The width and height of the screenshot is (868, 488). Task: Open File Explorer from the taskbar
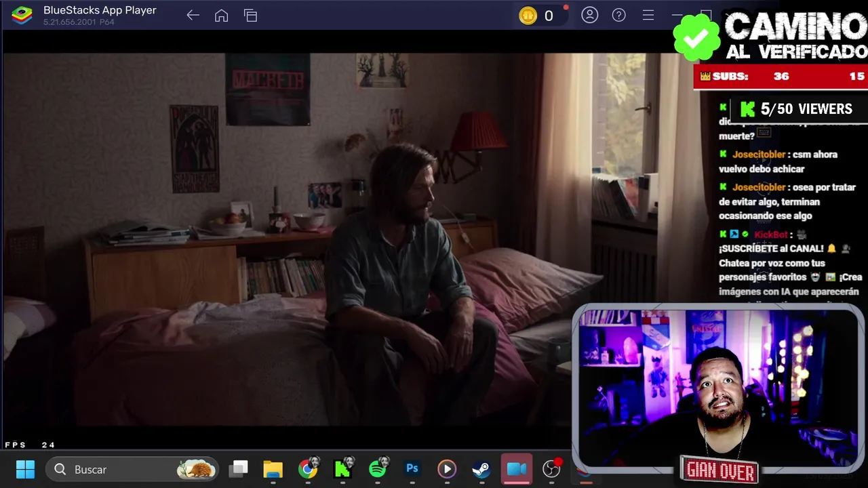click(x=273, y=469)
